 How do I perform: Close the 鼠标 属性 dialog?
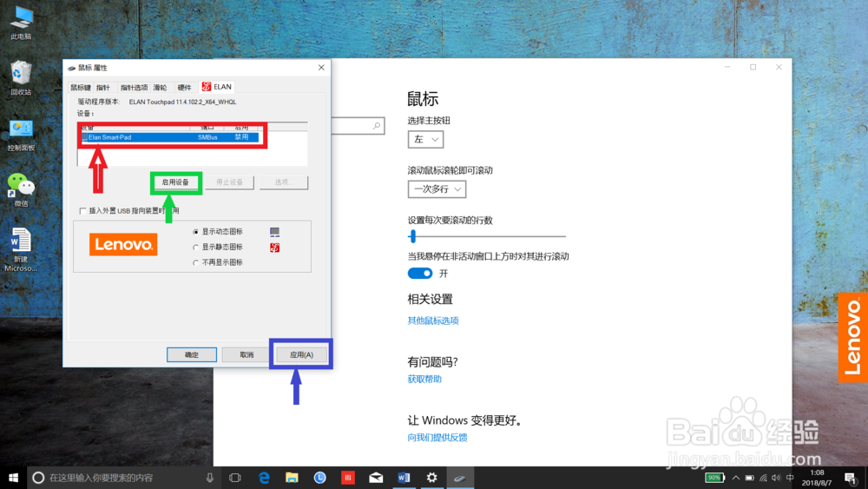[x=321, y=68]
